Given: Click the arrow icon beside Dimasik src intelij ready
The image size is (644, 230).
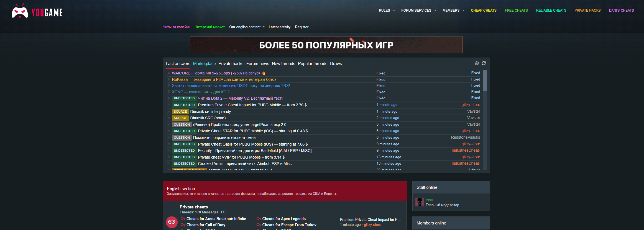Looking at the screenshot, I should (169, 111).
